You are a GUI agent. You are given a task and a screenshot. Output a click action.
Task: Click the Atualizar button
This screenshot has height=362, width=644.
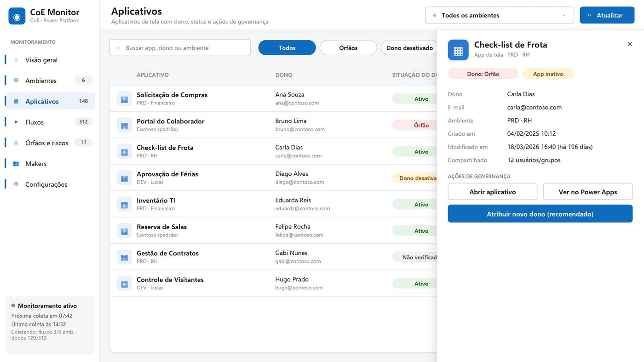tap(607, 15)
